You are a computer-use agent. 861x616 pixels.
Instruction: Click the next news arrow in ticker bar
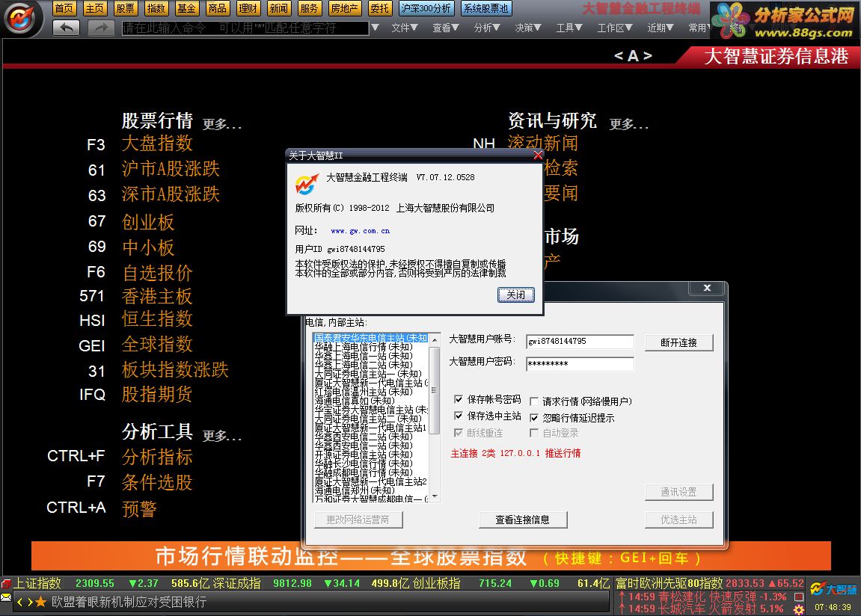[x=30, y=603]
